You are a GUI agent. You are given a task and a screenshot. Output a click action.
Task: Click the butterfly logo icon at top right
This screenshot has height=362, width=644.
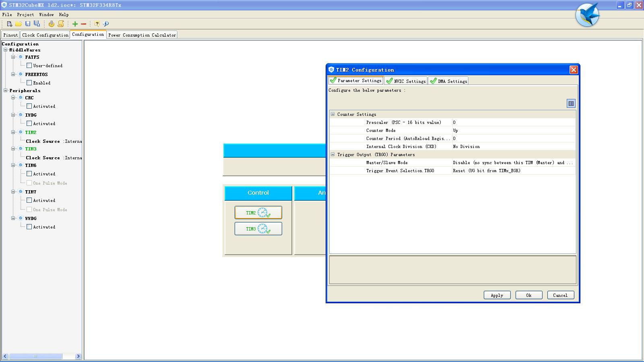click(x=587, y=15)
